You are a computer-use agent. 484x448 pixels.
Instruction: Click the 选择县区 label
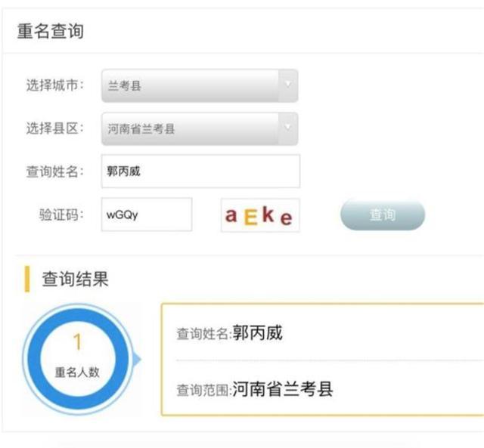pos(54,128)
